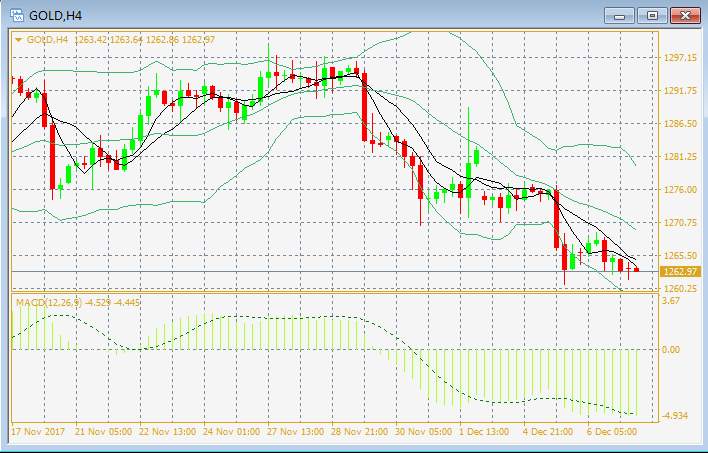Minimize the GOLD,H4 chart window
This screenshot has width=708, height=453.
[619, 16]
